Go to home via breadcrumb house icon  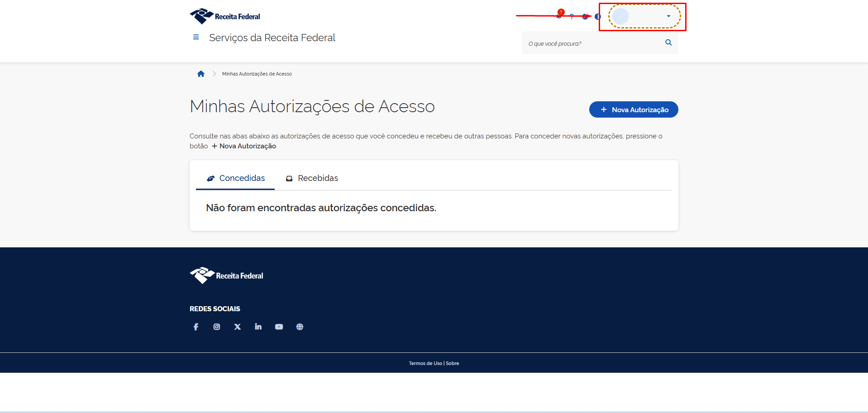(x=201, y=74)
